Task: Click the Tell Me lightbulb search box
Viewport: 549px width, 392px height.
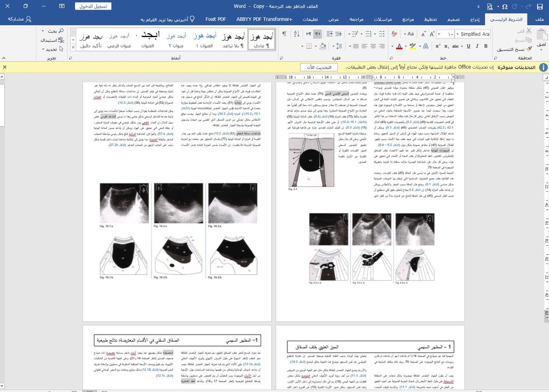Action: coord(167,19)
